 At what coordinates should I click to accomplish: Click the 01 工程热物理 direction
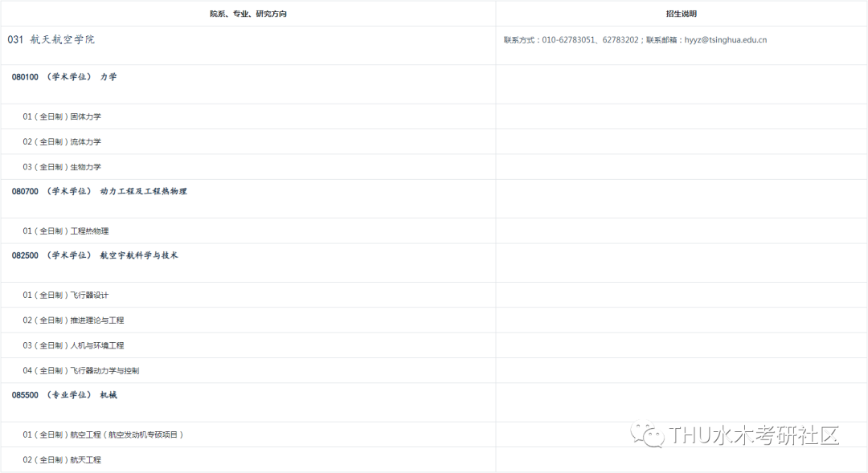pos(66,231)
